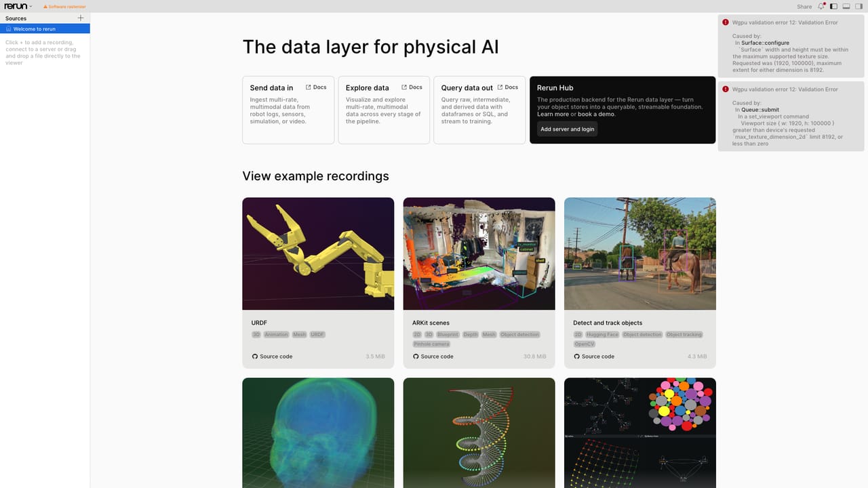Open the rerun logo menu

tap(18, 6)
